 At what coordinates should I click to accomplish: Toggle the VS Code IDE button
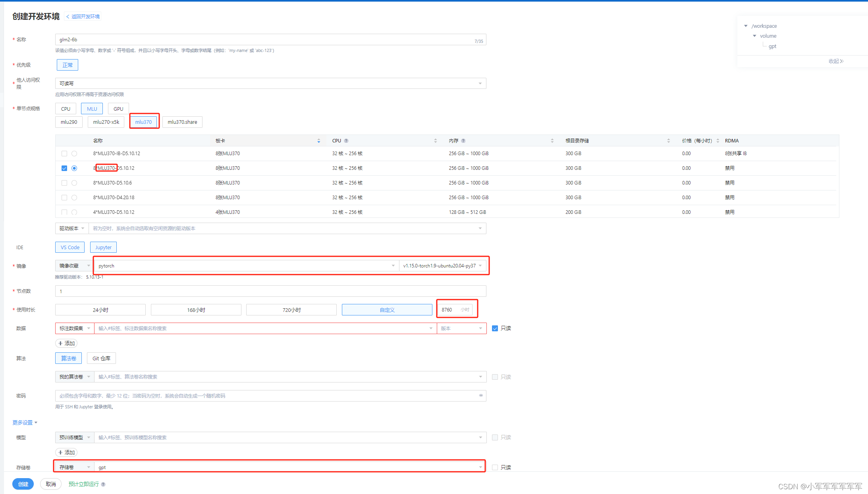(70, 248)
